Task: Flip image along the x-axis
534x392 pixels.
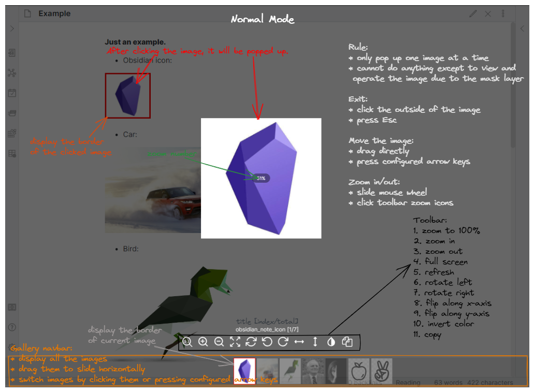Action: pyautogui.click(x=299, y=342)
